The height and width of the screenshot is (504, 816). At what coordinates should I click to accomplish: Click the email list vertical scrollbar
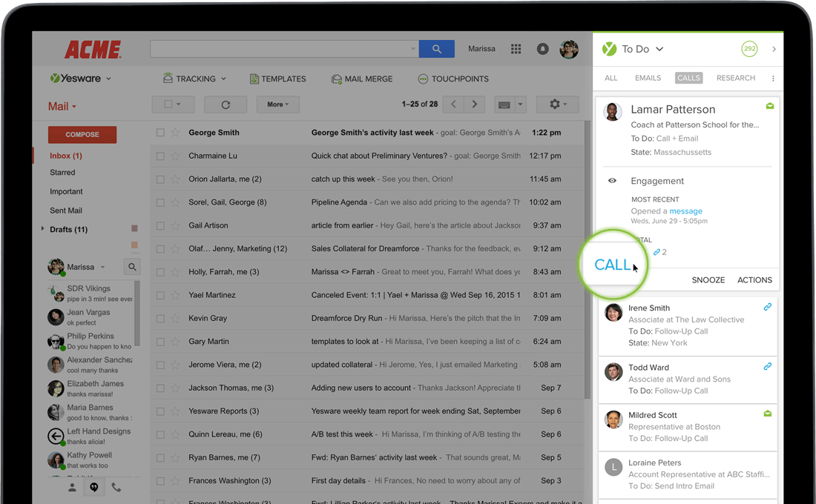click(587, 260)
